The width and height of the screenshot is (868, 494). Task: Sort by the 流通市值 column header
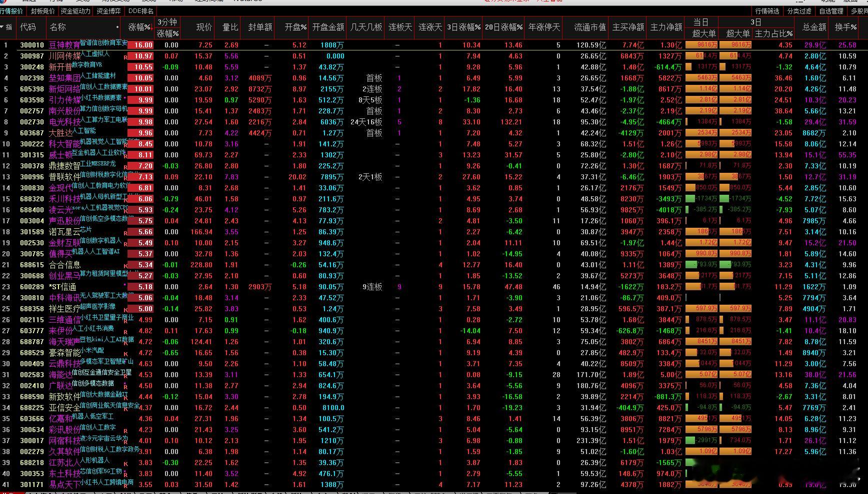(590, 27)
